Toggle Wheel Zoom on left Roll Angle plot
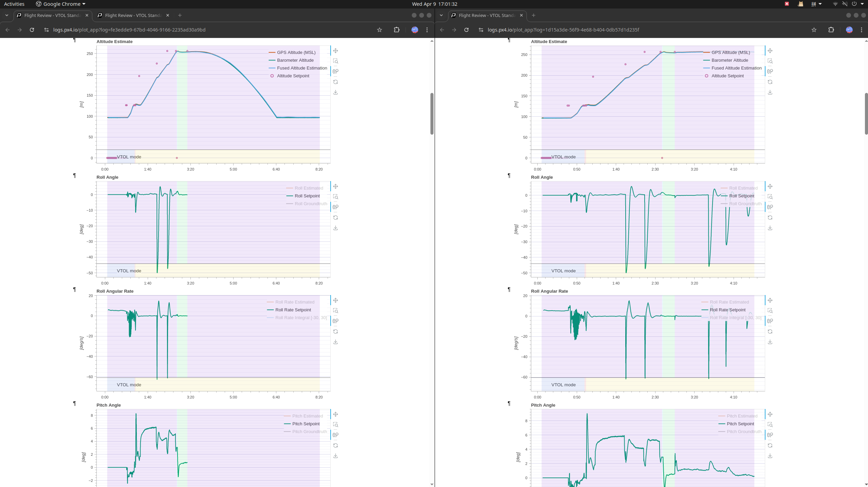The image size is (868, 487). (x=335, y=207)
